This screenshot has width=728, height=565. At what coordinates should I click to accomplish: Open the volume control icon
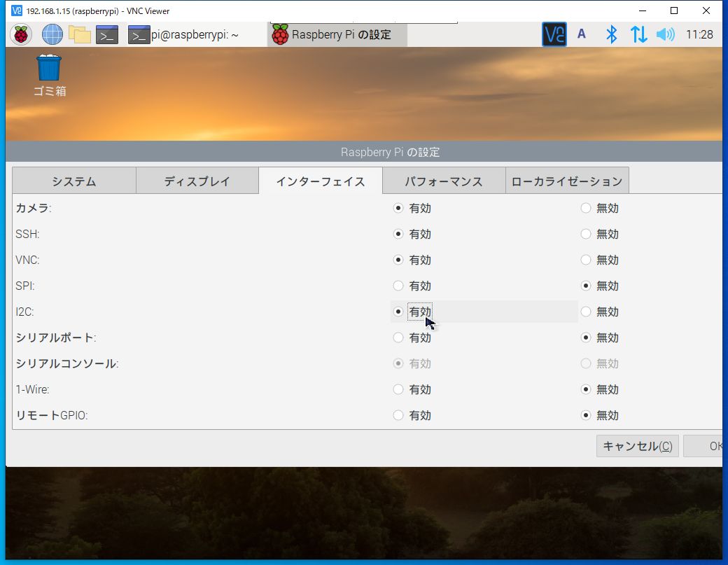664,34
